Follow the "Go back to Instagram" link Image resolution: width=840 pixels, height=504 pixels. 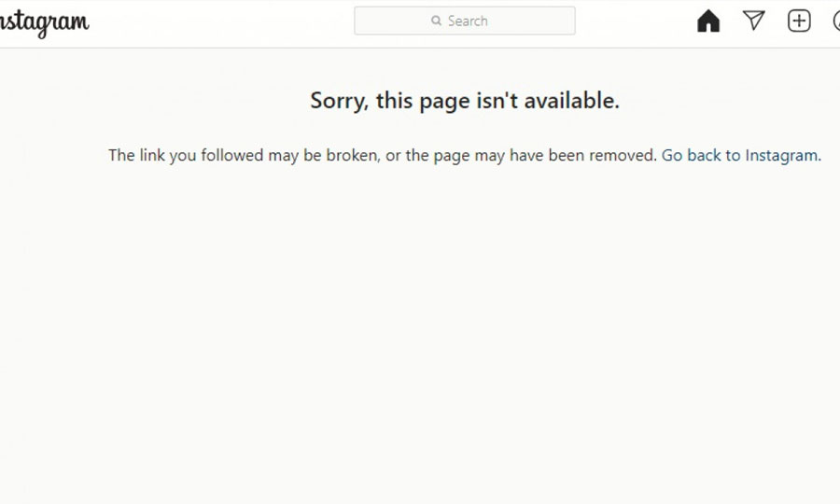[x=741, y=155]
